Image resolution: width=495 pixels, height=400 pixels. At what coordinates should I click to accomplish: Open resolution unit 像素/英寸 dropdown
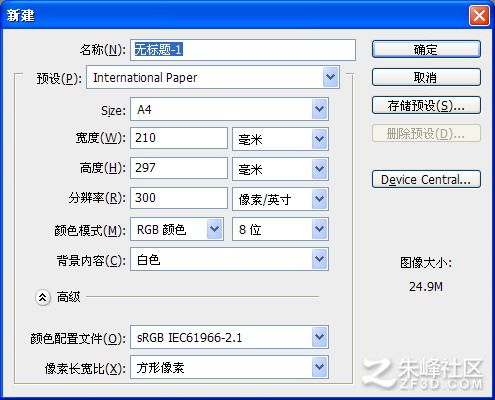tap(280, 199)
